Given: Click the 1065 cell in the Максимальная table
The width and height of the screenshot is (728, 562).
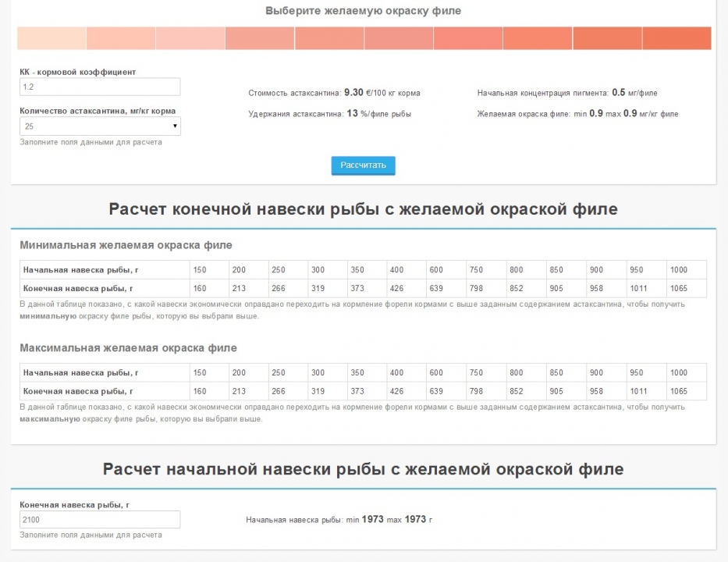Looking at the screenshot, I should tap(686, 391).
